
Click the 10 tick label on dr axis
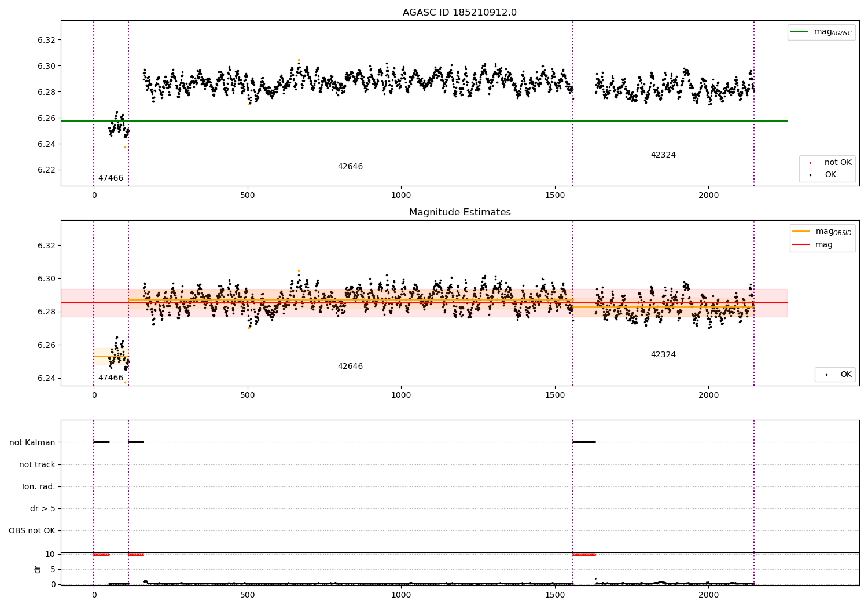pyautogui.click(x=50, y=554)
